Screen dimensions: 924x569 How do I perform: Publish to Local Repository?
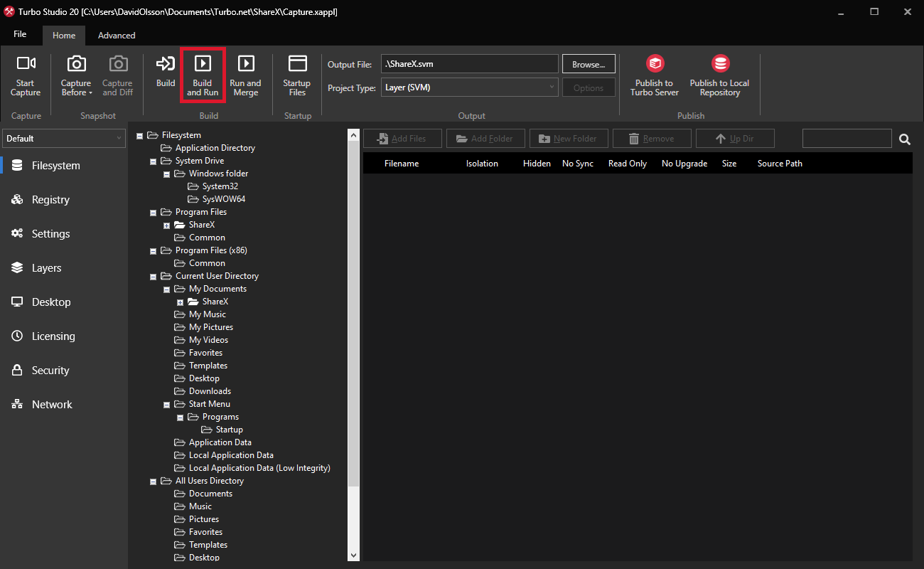coord(719,75)
